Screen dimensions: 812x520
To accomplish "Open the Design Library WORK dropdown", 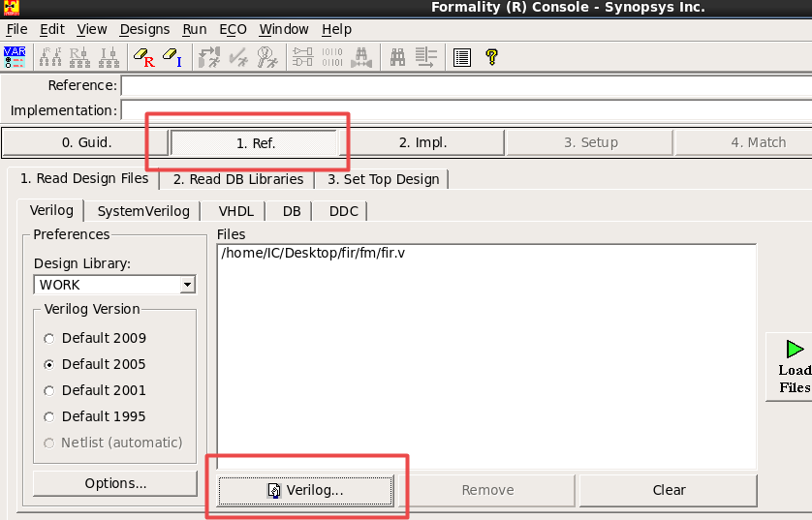I will (x=187, y=285).
